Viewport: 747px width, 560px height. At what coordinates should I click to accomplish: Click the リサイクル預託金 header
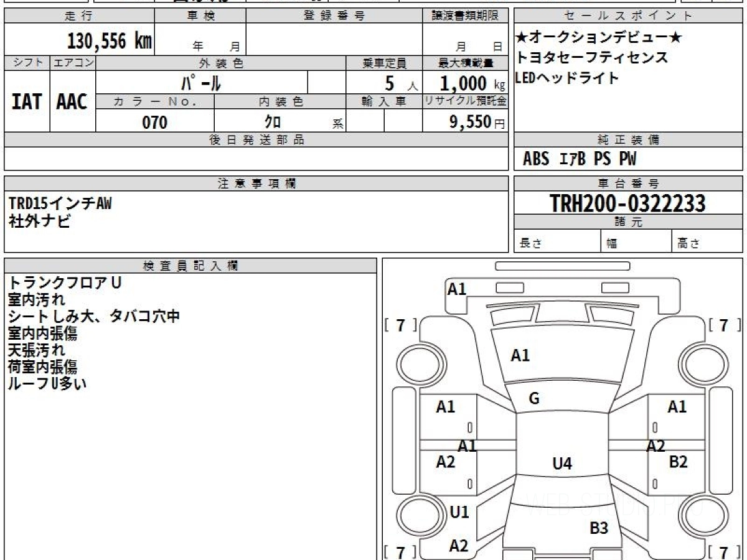[465, 101]
